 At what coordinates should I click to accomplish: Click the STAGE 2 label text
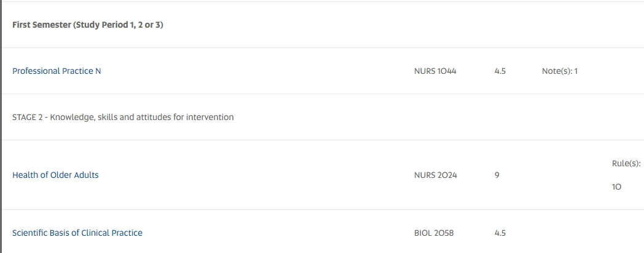tap(27, 117)
